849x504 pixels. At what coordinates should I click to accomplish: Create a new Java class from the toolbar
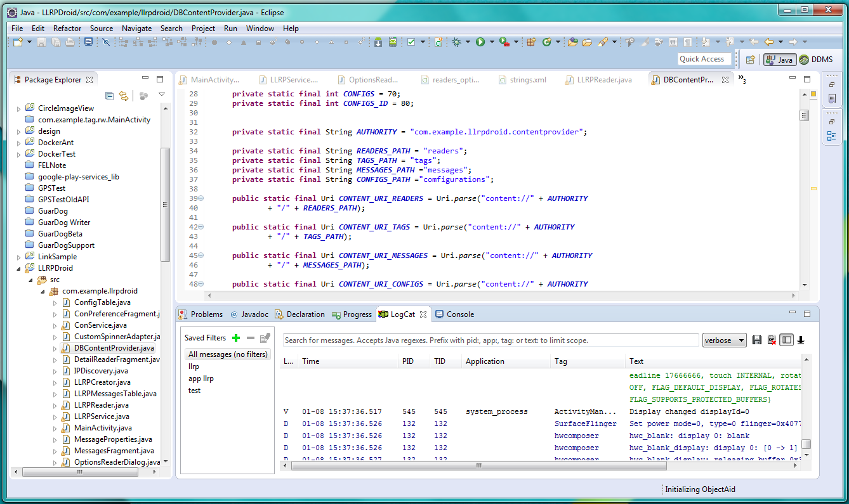pyautogui.click(x=547, y=42)
